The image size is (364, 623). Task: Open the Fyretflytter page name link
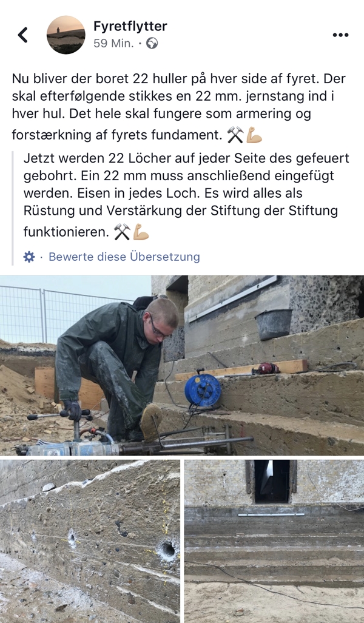coord(130,26)
